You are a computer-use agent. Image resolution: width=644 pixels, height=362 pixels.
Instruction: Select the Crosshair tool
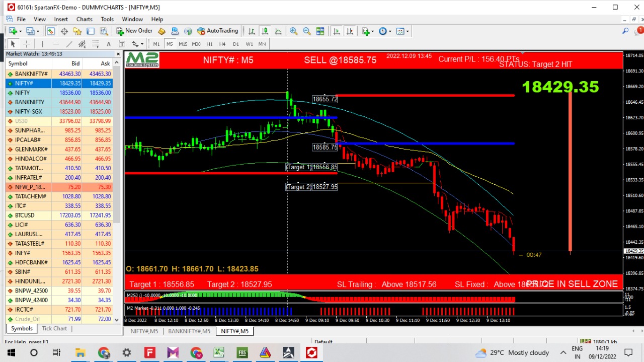coord(27,44)
